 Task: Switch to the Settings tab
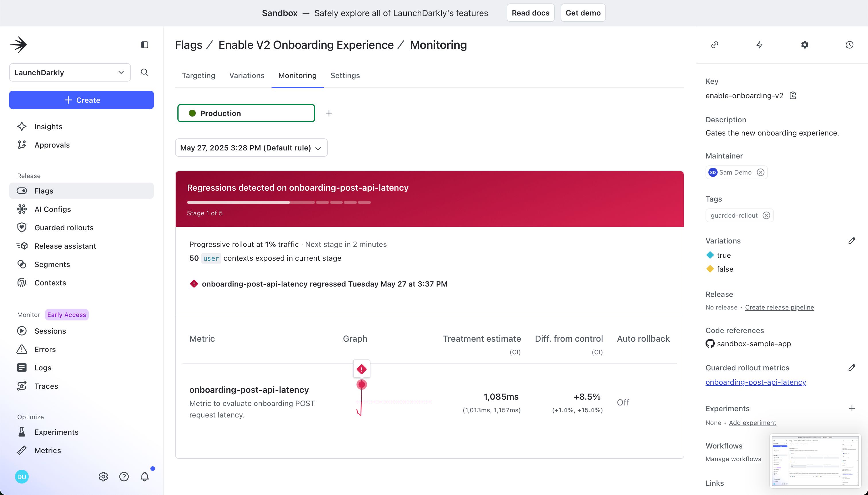(x=345, y=76)
